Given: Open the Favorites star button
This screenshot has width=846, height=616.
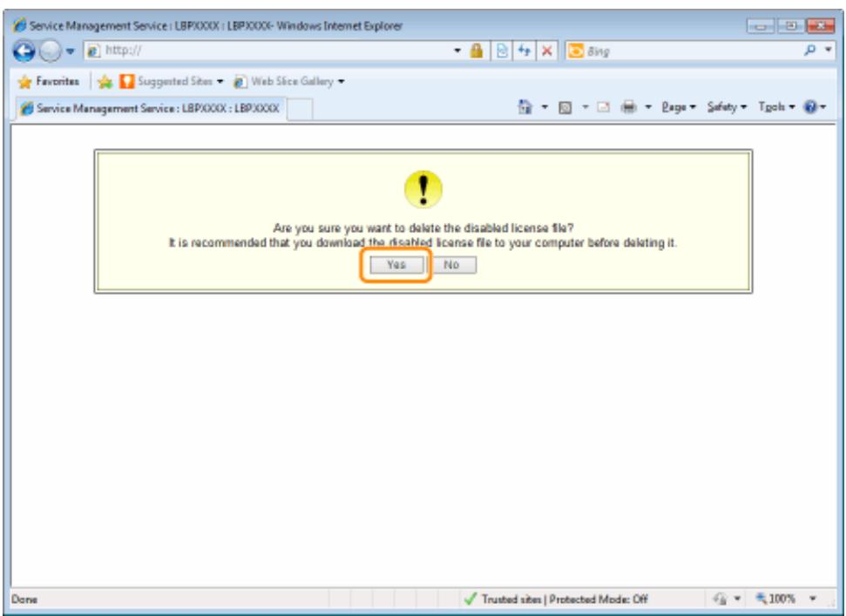Looking at the screenshot, I should [49, 81].
